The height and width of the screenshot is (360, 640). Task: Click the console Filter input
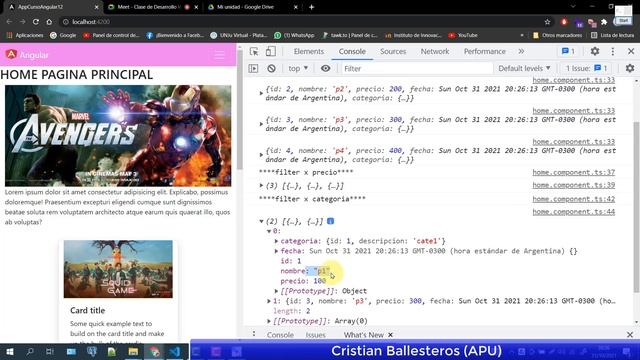[x=417, y=69]
